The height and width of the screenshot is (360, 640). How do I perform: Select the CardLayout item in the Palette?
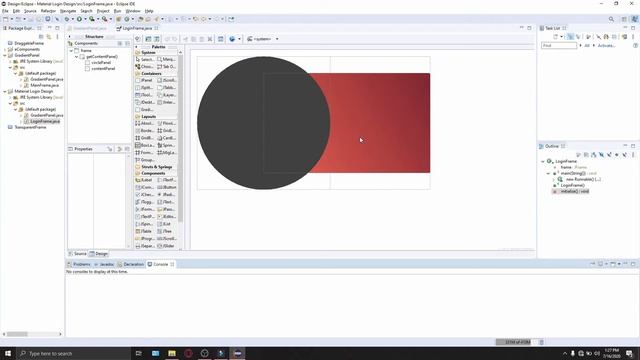167,138
